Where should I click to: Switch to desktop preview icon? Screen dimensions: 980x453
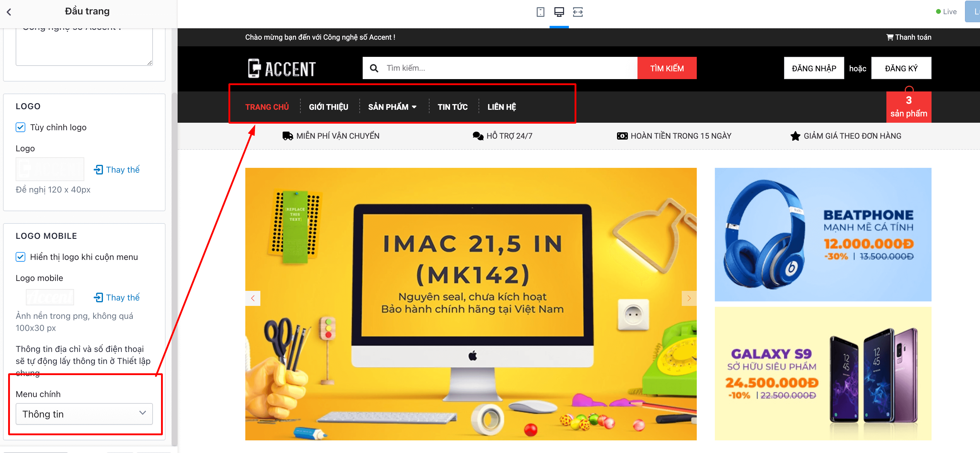pyautogui.click(x=559, y=12)
